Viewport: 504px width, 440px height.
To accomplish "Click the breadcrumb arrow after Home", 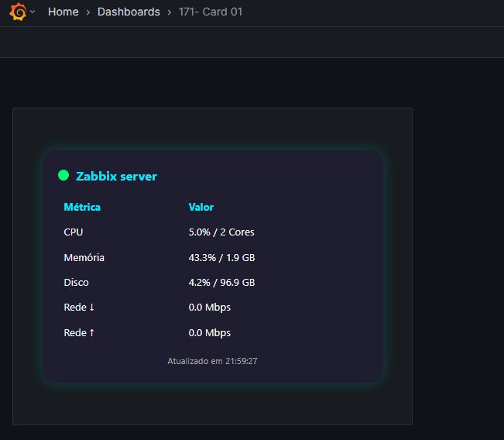I will 88,12.
